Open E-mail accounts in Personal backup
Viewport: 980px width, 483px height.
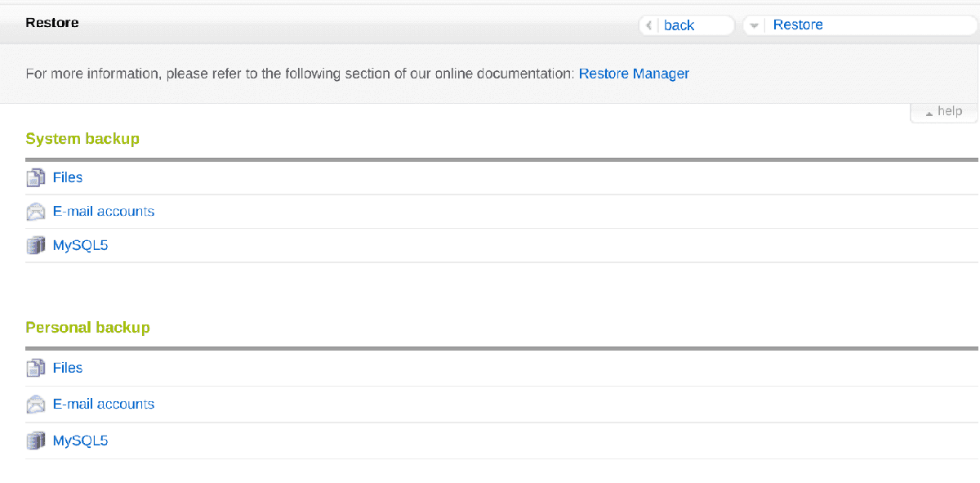click(104, 404)
